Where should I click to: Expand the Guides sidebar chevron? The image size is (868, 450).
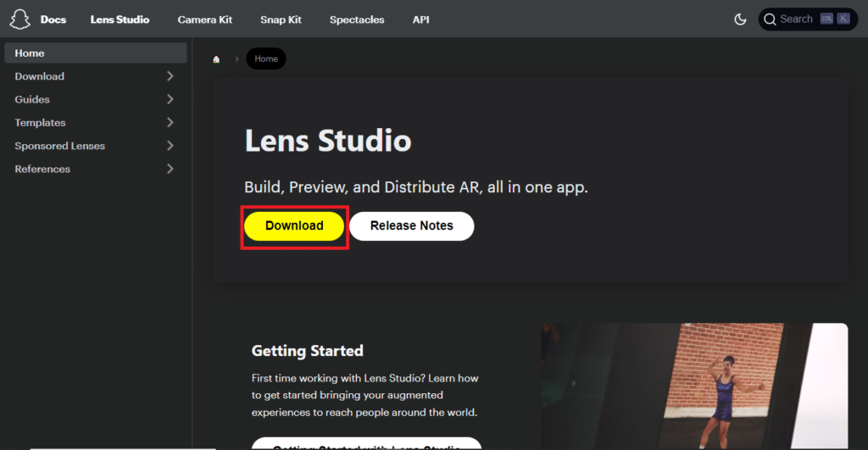(170, 99)
